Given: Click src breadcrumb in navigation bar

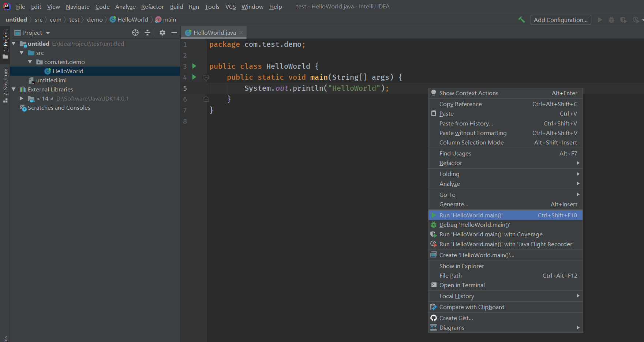Looking at the screenshot, I should click(38, 20).
